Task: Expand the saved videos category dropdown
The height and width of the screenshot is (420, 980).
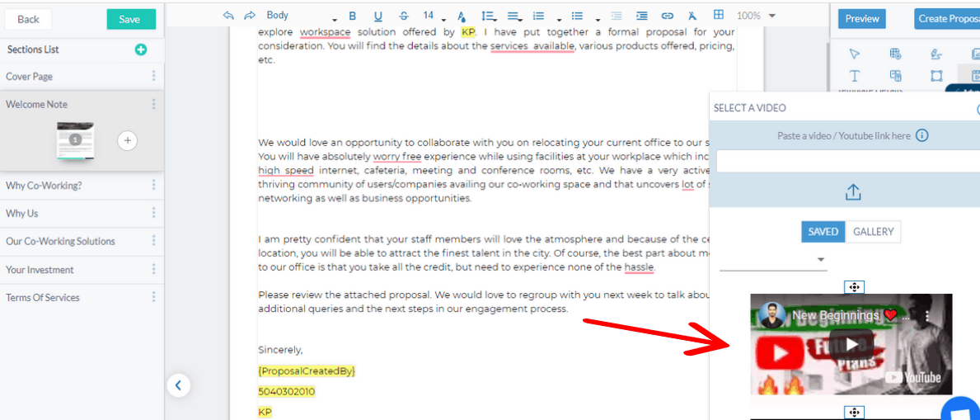Action: [x=773, y=260]
